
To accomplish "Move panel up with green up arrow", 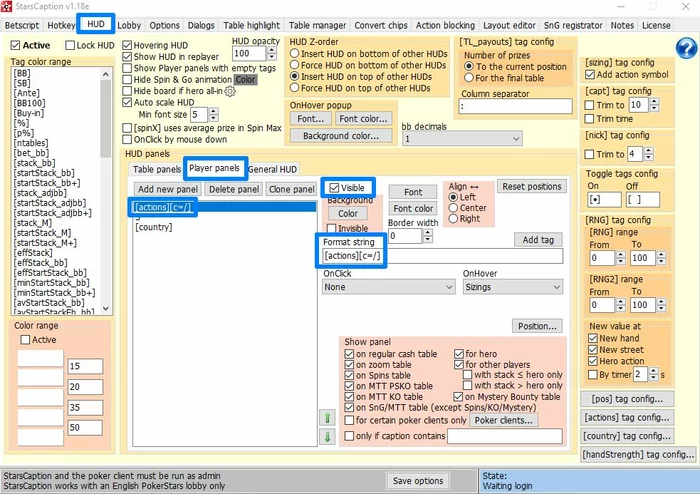I will [327, 418].
